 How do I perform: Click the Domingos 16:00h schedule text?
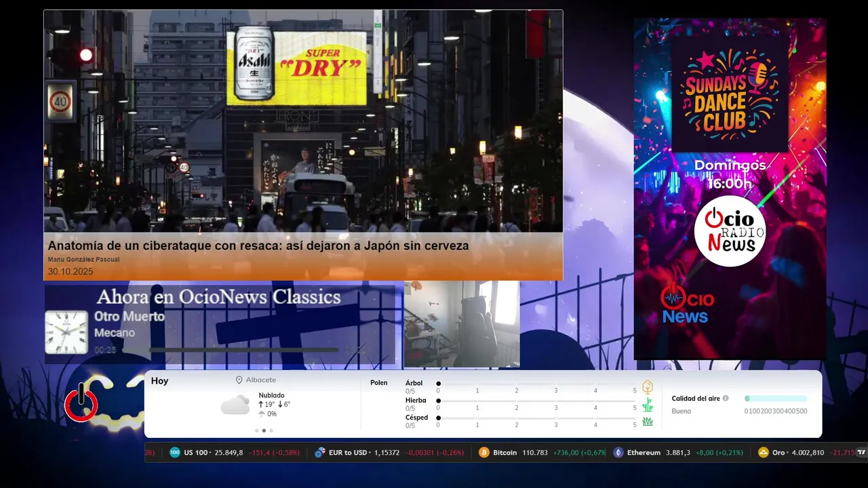(x=730, y=174)
